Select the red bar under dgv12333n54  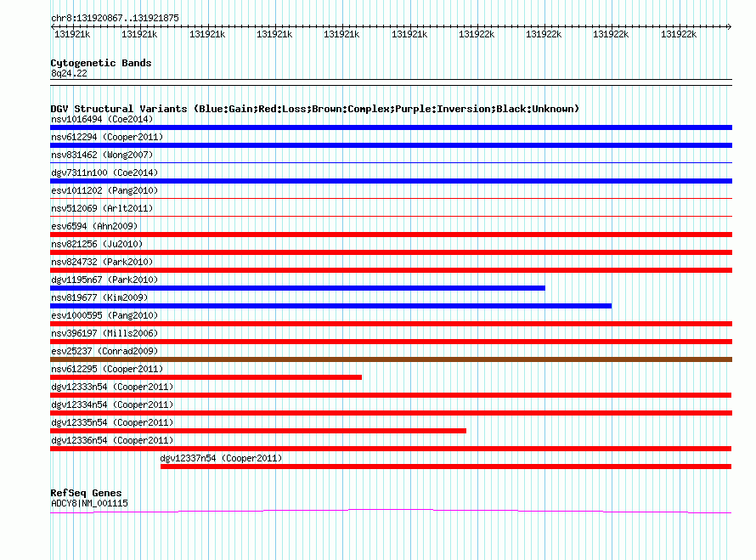pos(391,395)
